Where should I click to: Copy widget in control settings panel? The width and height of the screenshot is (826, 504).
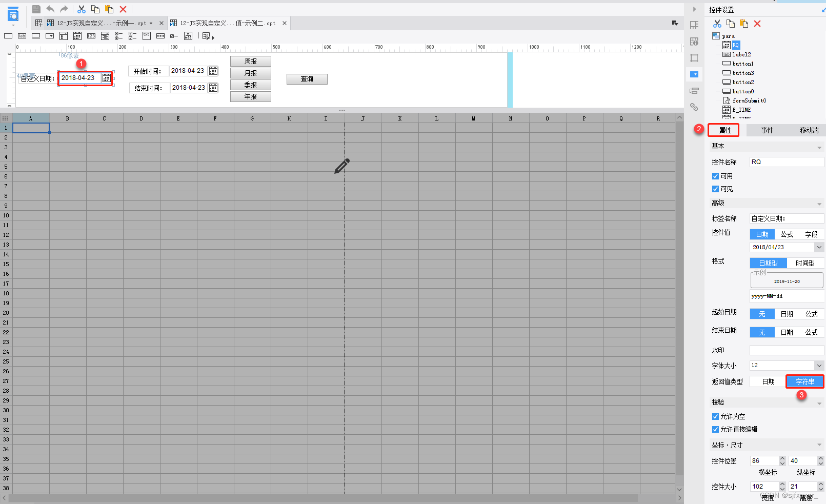click(731, 24)
